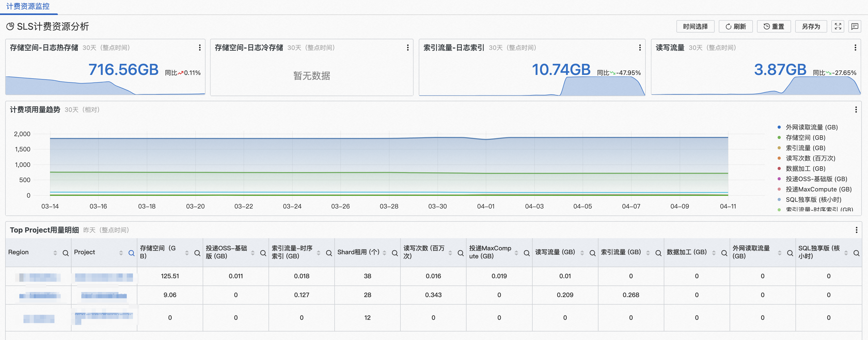Image resolution: width=868 pixels, height=340 pixels.
Task: Open 计费项用量趋势 chart options menu
Action: [856, 110]
